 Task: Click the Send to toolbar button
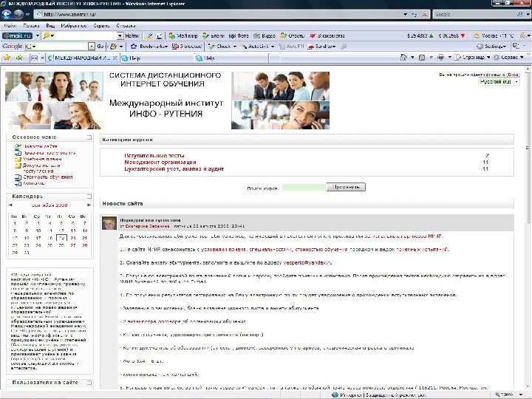click(x=321, y=46)
